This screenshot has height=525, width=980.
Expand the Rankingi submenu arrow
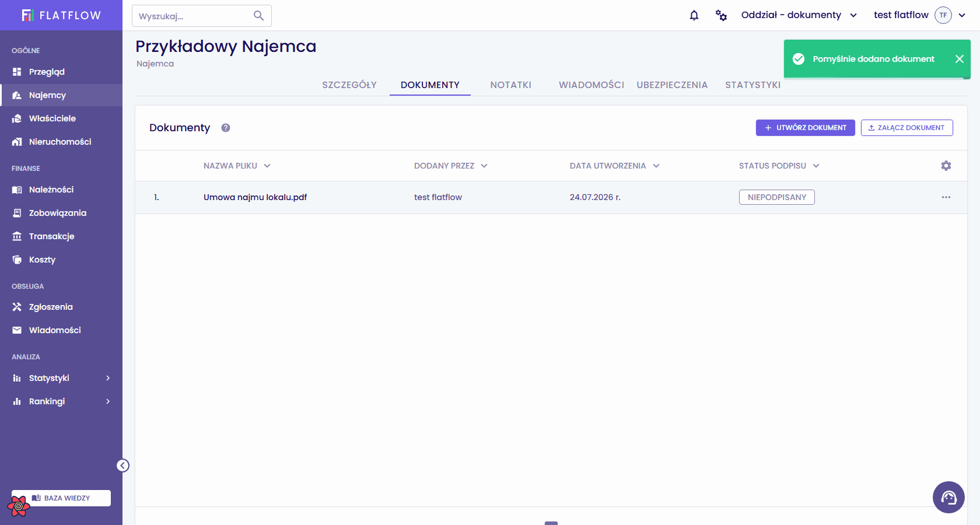[108, 401]
